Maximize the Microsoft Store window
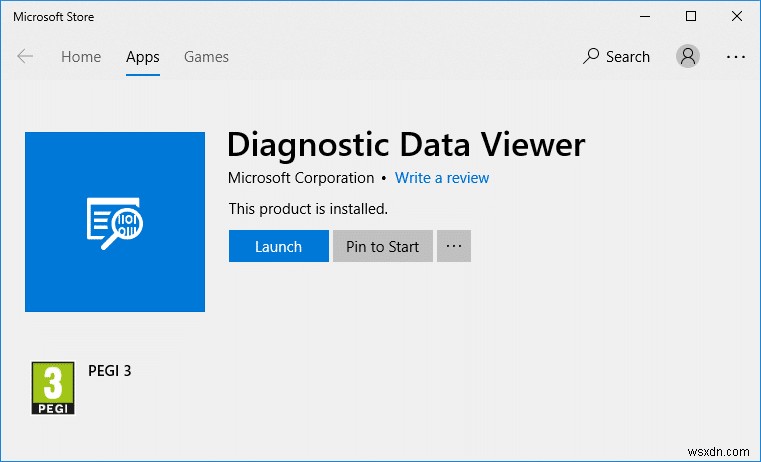This screenshot has height=462, width=761. point(690,16)
